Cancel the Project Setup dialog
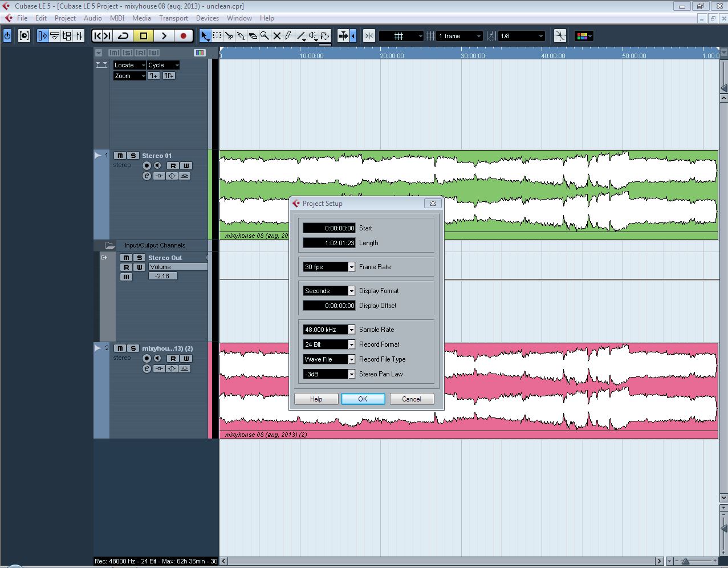Viewport: 728px width, 568px height. tap(411, 399)
